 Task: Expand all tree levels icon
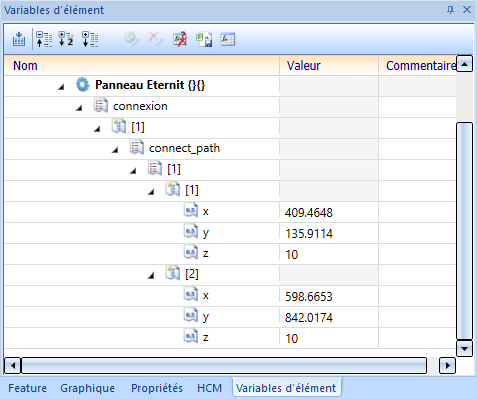click(x=90, y=39)
